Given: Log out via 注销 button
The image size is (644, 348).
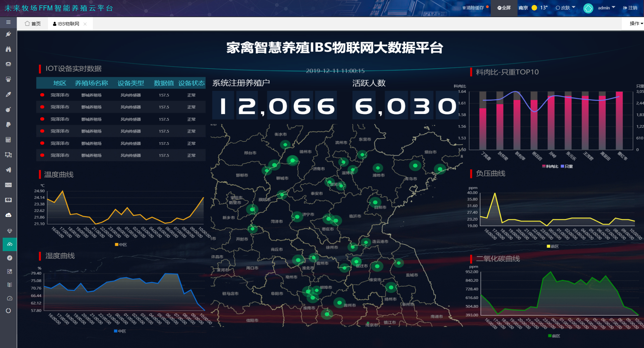Looking at the screenshot, I should [x=630, y=8].
